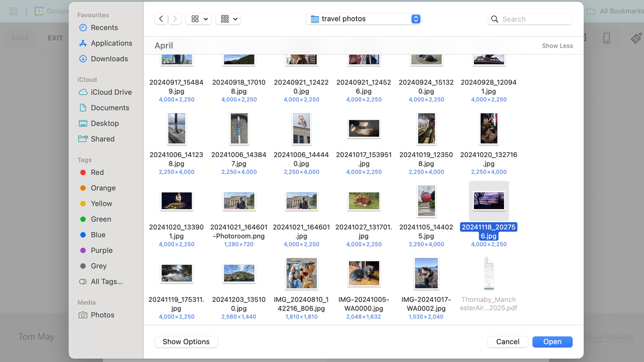This screenshot has width=644, height=362.
Task: Click the back navigation arrow
Action: point(161,19)
